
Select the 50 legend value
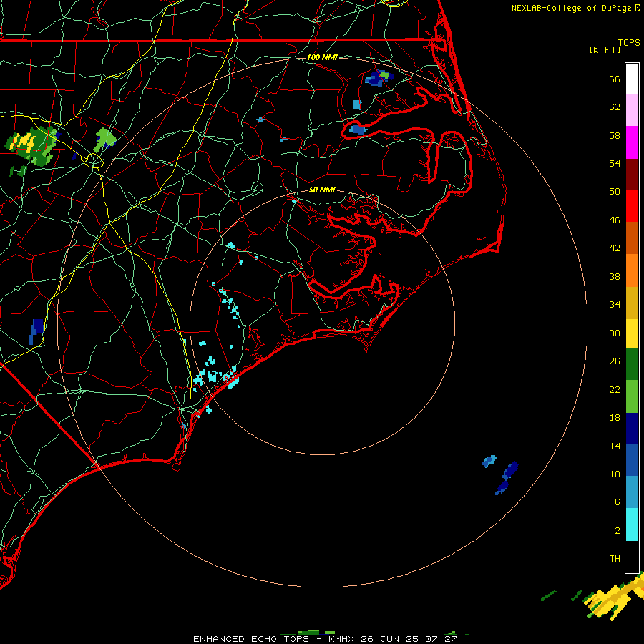pyautogui.click(x=615, y=192)
